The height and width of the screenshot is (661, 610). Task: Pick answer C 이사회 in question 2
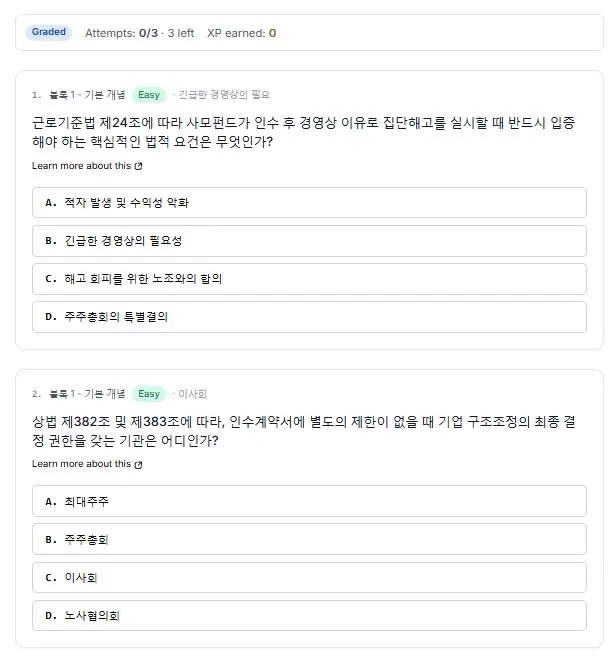(x=309, y=578)
